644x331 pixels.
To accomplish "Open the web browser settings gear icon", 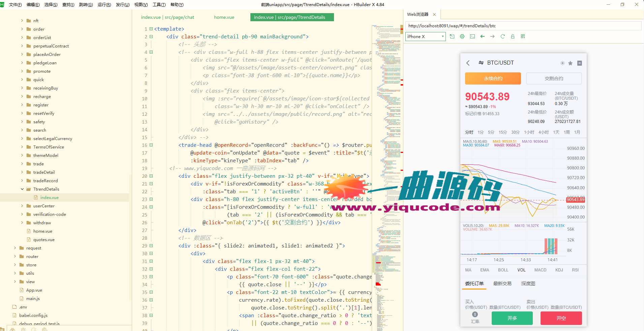I will [x=462, y=36].
